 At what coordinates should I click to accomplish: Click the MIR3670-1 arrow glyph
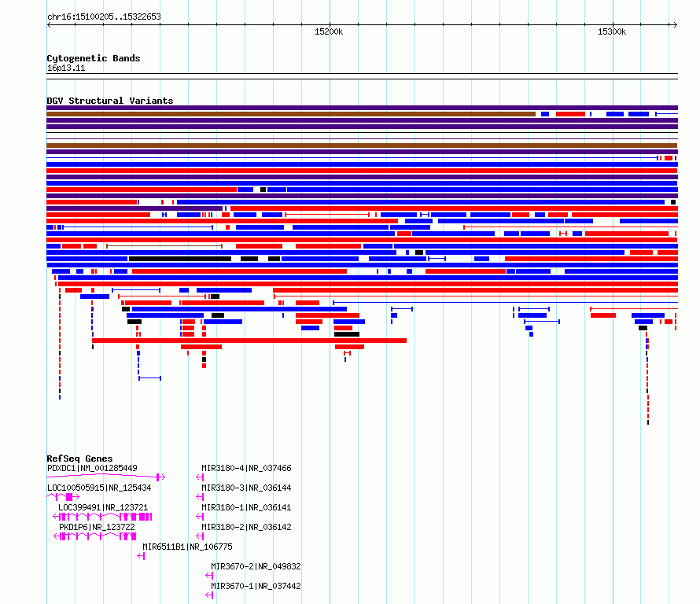coord(209,595)
